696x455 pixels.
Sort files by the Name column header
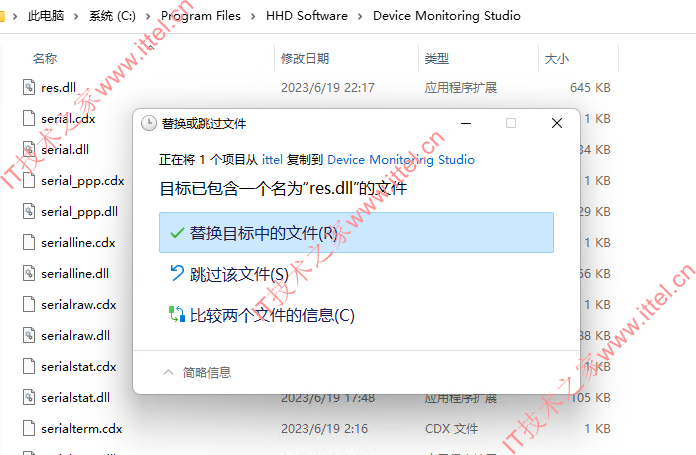pos(45,58)
